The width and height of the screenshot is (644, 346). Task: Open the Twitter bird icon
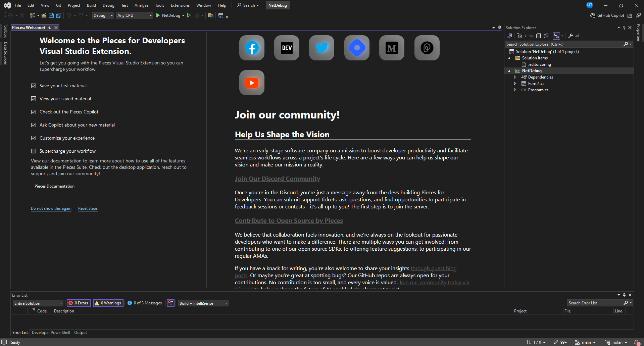(321, 48)
